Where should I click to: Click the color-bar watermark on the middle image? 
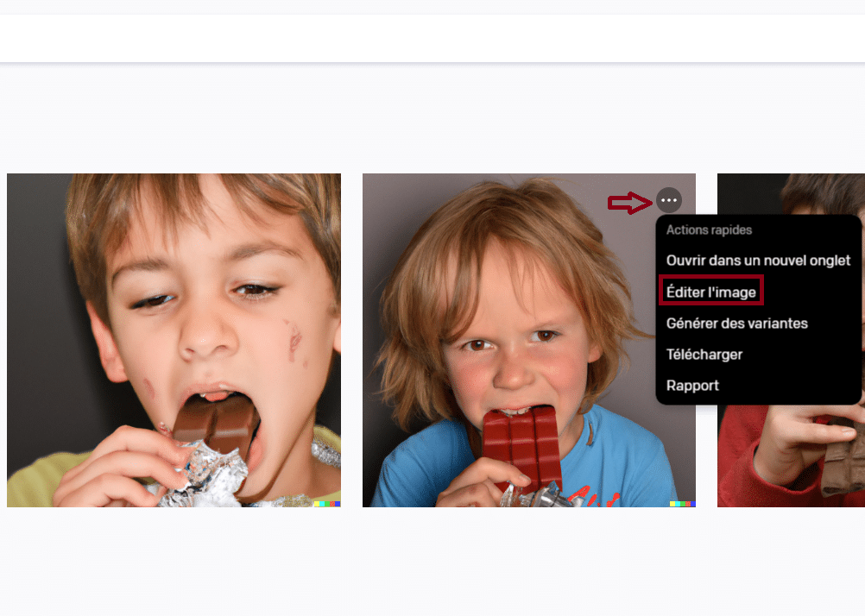[x=682, y=504]
